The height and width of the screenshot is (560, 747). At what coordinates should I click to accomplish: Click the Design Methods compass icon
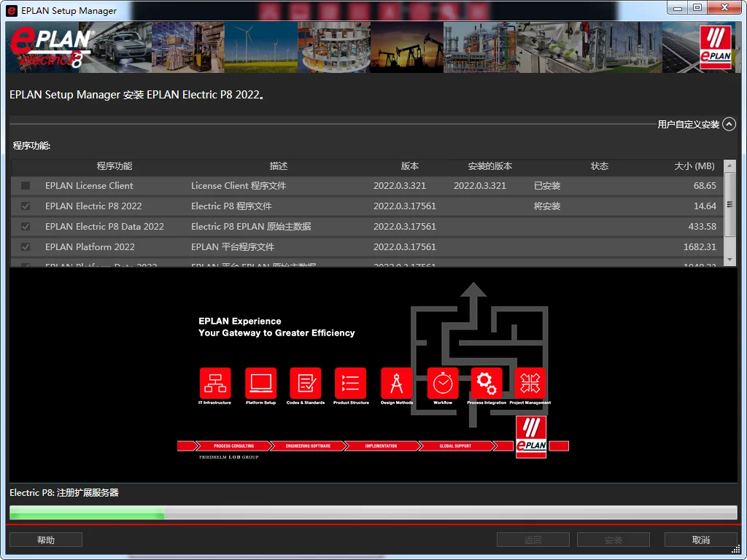397,383
